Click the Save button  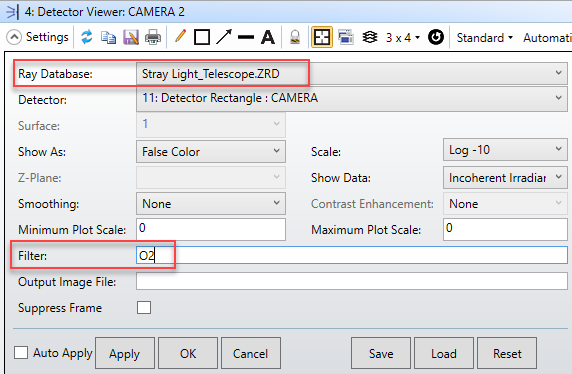381,353
